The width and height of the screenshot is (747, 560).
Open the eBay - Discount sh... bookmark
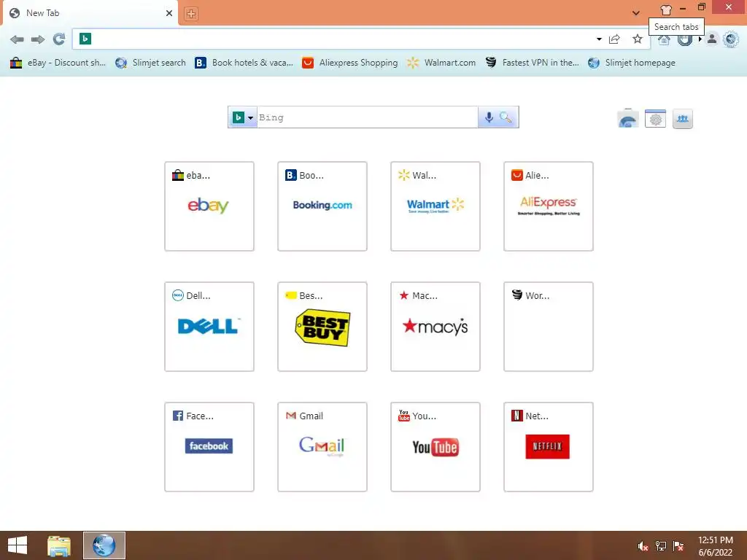coord(58,63)
